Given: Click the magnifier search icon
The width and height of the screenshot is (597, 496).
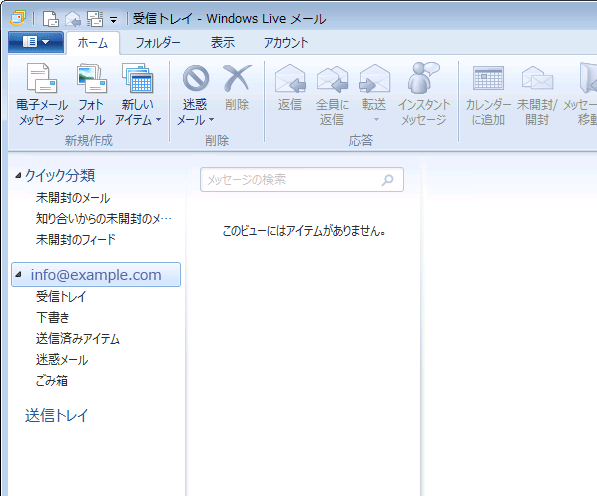Looking at the screenshot, I should tap(388, 179).
